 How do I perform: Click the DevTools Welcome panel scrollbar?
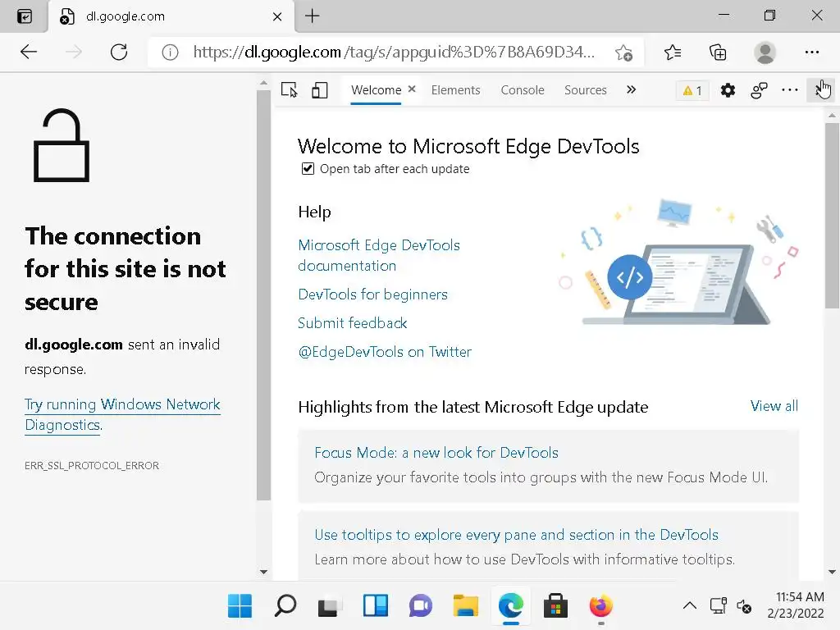click(832, 216)
